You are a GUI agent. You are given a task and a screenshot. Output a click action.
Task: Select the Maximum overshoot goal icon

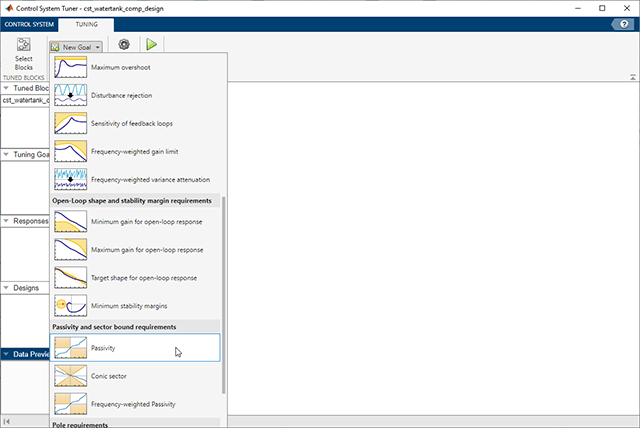tap(71, 67)
